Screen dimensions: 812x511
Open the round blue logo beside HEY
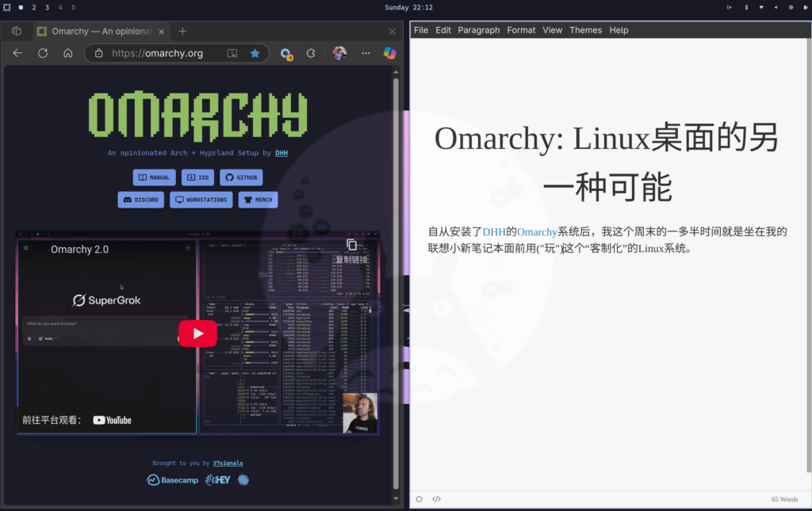point(243,480)
